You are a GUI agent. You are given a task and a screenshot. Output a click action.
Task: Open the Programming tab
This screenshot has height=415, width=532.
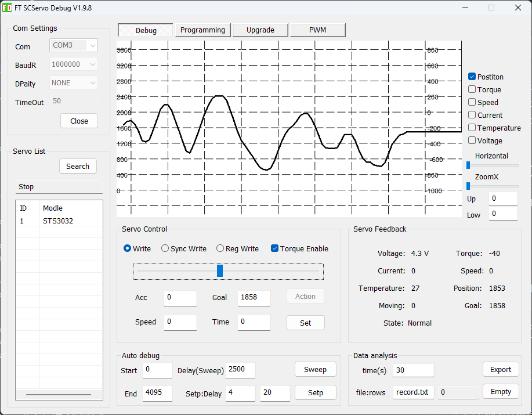203,30
